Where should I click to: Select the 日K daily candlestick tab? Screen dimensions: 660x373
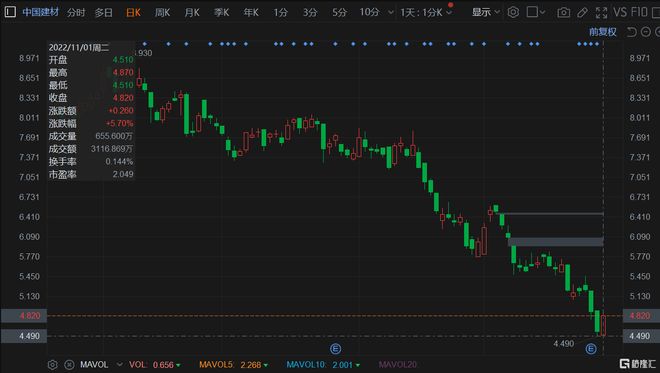click(133, 13)
